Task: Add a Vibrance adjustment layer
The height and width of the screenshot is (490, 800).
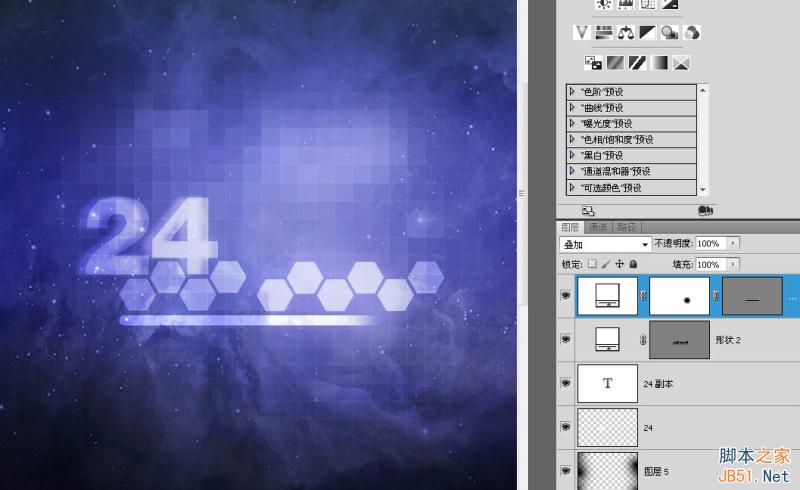Action: point(582,33)
